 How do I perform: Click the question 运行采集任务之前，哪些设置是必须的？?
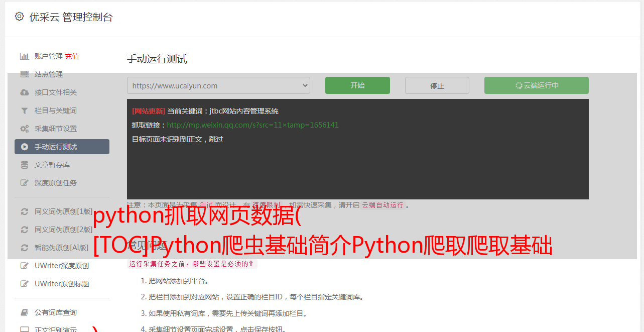tap(192, 264)
